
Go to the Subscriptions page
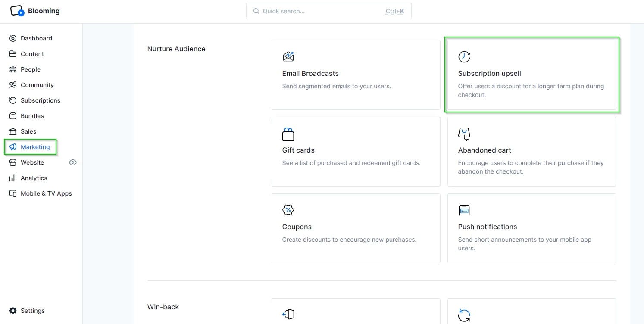coord(41,100)
